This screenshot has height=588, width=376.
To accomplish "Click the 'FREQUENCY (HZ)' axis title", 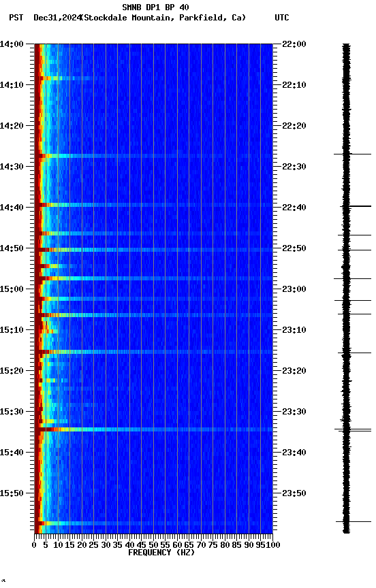I will point(161,553).
